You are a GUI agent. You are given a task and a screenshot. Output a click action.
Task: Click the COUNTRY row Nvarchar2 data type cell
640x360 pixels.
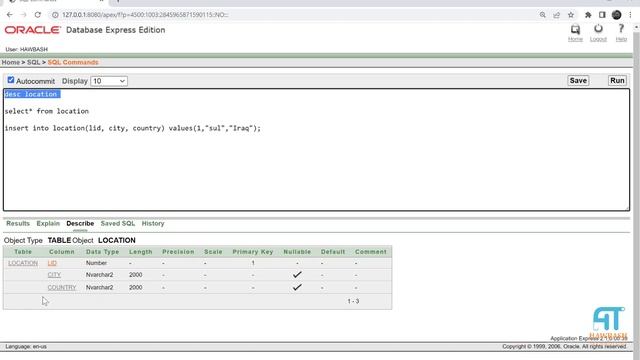coord(100,287)
